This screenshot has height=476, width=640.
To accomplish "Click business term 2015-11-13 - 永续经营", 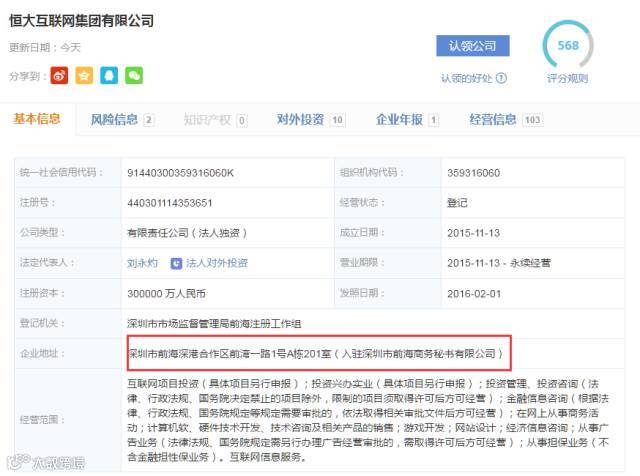I will (499, 263).
